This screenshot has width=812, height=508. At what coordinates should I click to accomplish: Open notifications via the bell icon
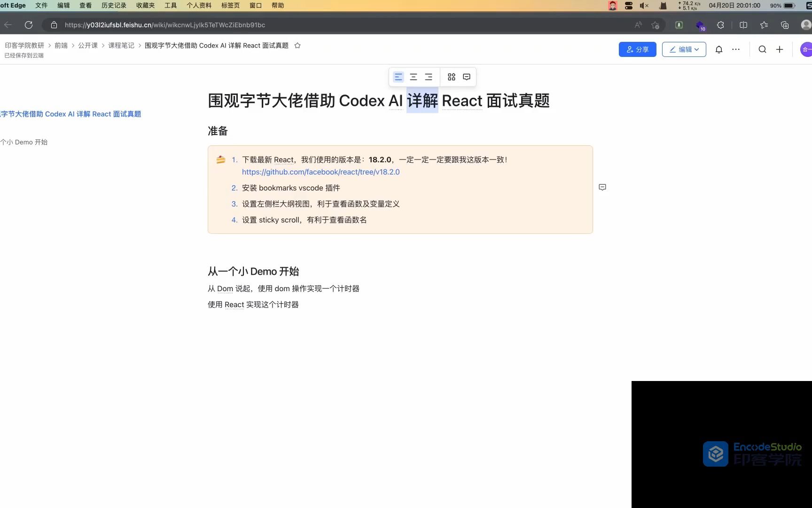pos(718,49)
